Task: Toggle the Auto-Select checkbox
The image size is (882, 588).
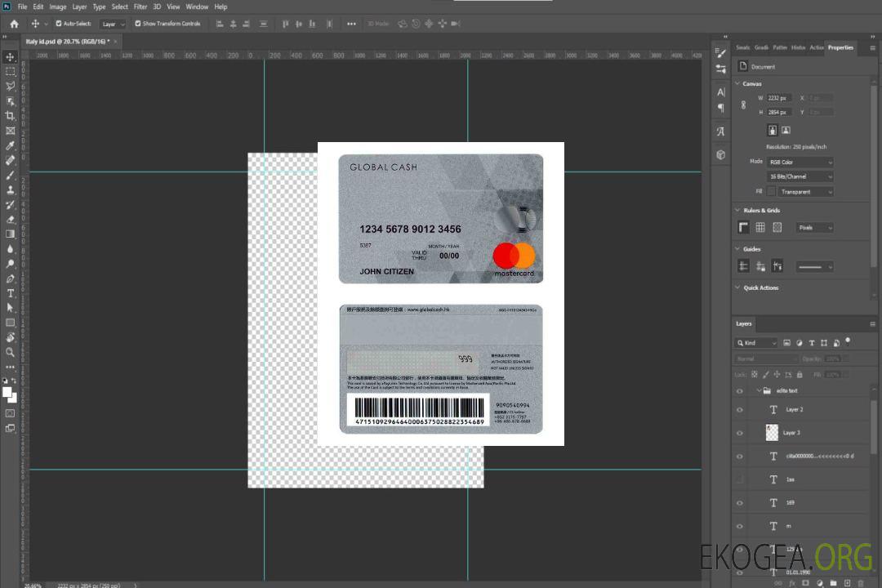Action: (59, 24)
